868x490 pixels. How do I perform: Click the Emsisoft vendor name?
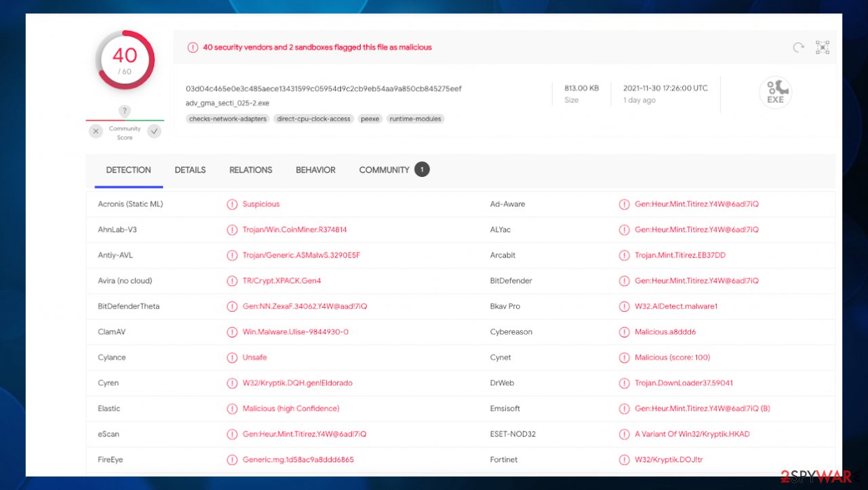pos(505,409)
